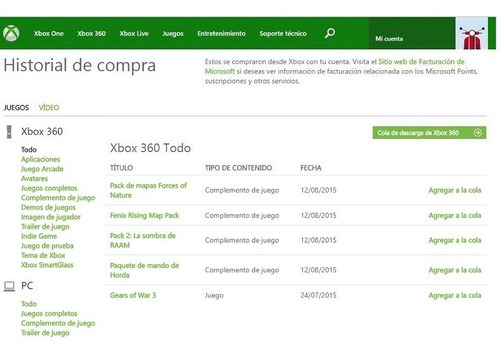
Task: Open the Xbox 360 menu in the top bar
Action: pyautogui.click(x=92, y=33)
